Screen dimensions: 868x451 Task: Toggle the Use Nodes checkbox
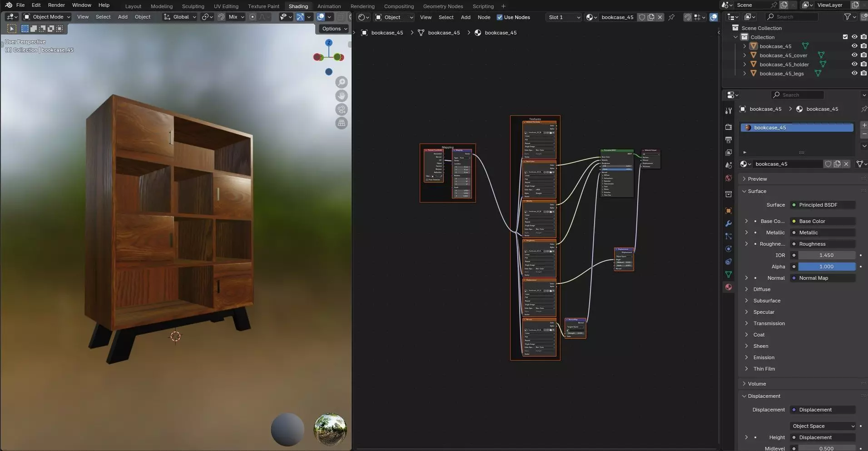(x=500, y=17)
